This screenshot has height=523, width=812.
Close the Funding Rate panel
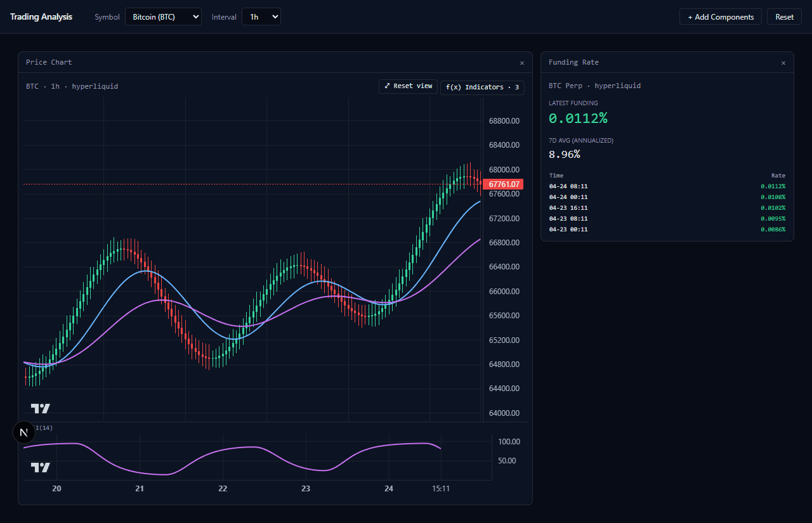pos(783,63)
